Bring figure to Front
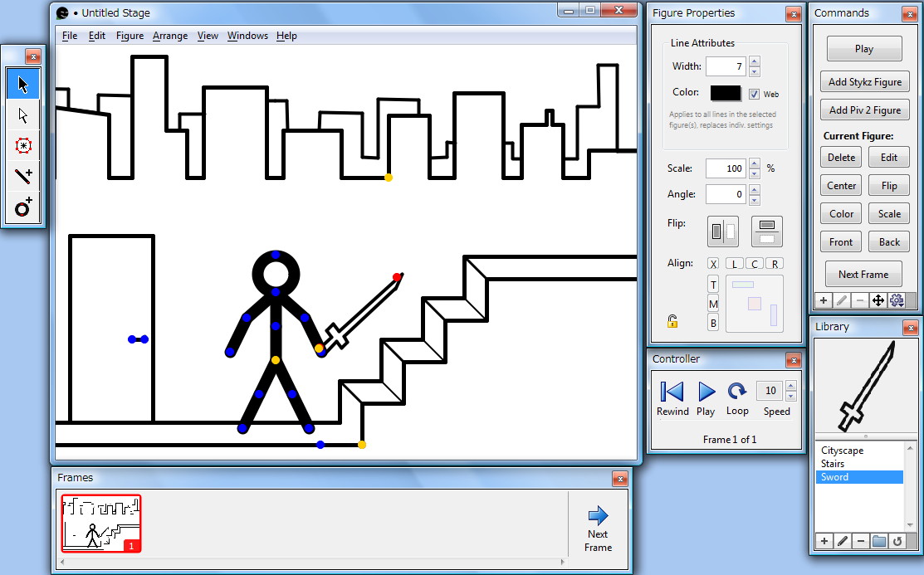Image resolution: width=924 pixels, height=575 pixels. [x=841, y=242]
